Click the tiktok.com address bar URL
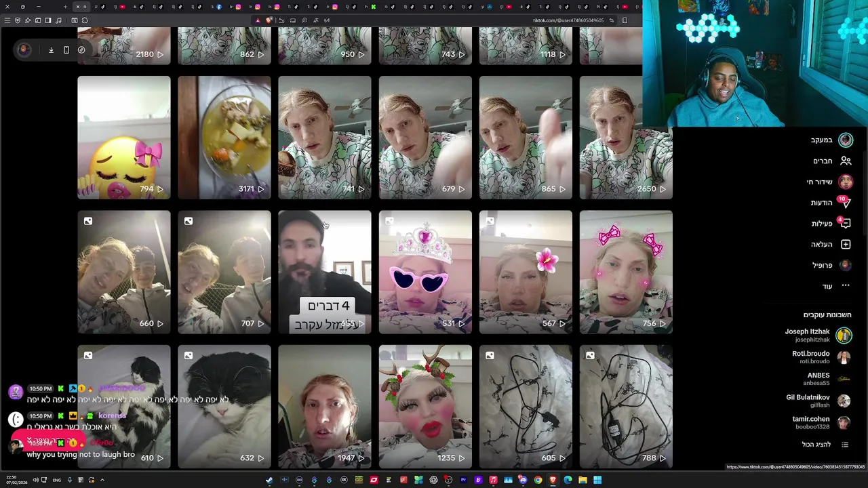Image resolution: width=868 pixels, height=488 pixels. pyautogui.click(x=568, y=20)
